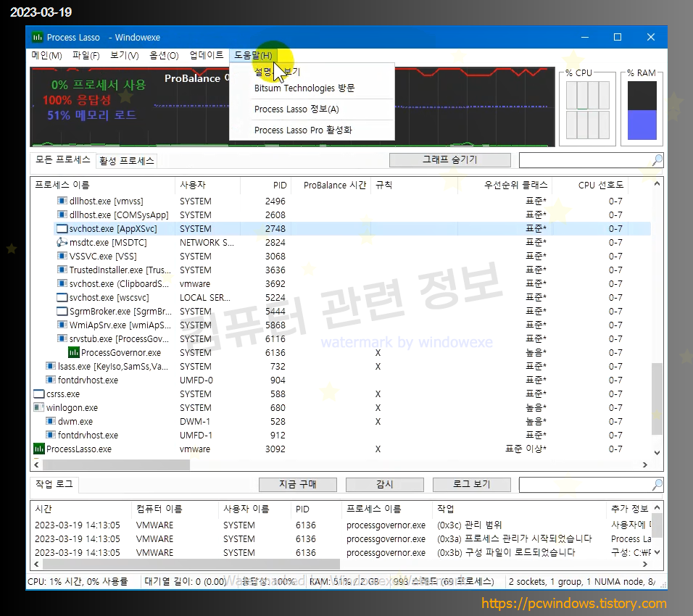The image size is (693, 616).
Task: Click the WmiApSrv.exe process icon
Action: (x=62, y=325)
